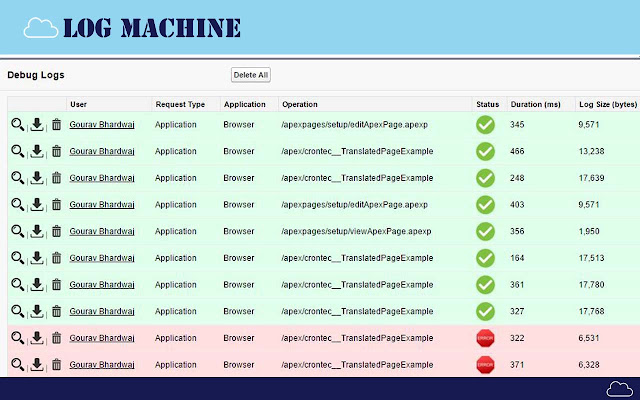The image size is (640, 400).
Task: Click the Operation column header
Action: (x=300, y=104)
